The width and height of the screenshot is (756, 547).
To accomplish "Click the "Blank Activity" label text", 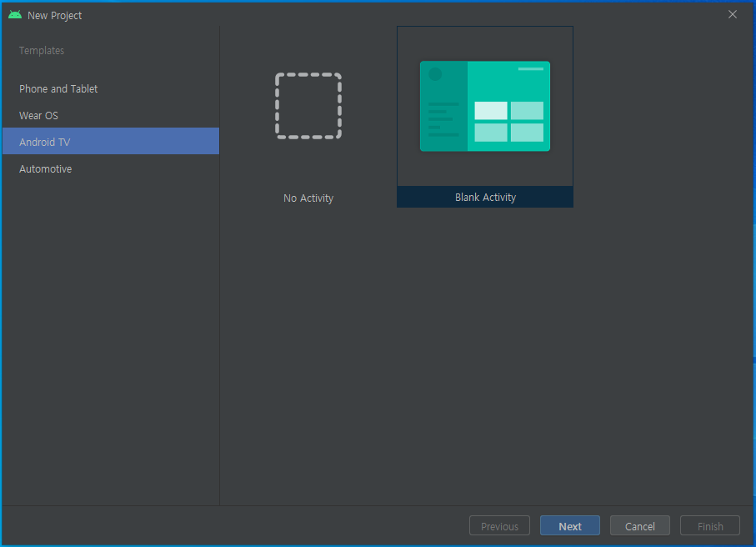I will [485, 198].
